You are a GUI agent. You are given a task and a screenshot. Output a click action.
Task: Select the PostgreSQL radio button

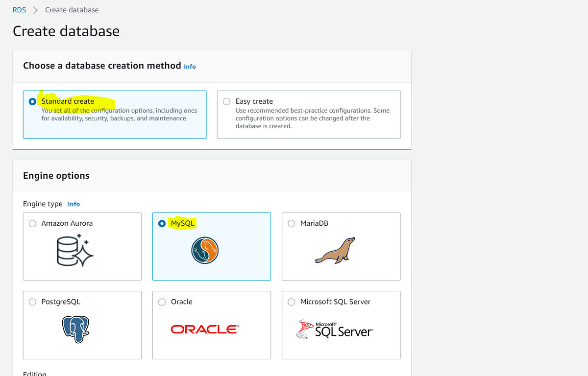(32, 302)
